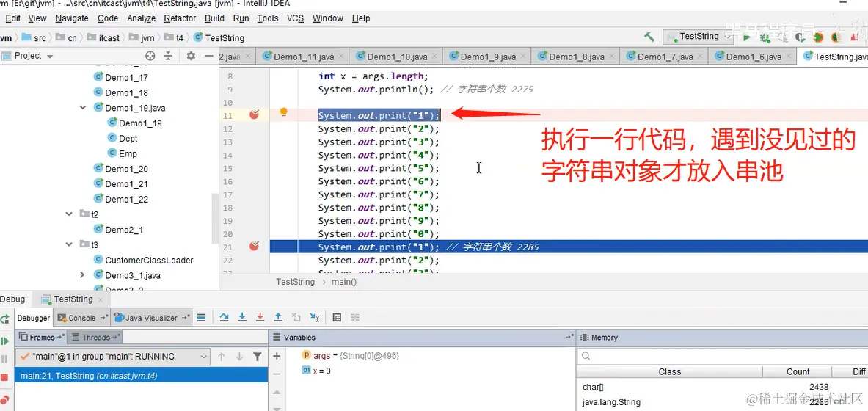868x411 pixels.
Task: Click the next frame down arrow
Action: coord(239,357)
